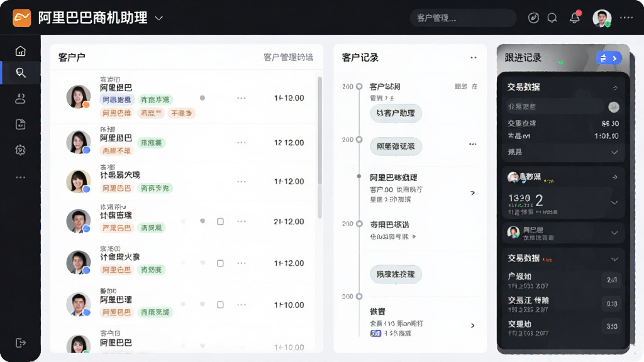Image resolution: width=644 pixels, height=362 pixels.
Task: Click the blue button in the 跟进记录 header
Action: point(609,58)
